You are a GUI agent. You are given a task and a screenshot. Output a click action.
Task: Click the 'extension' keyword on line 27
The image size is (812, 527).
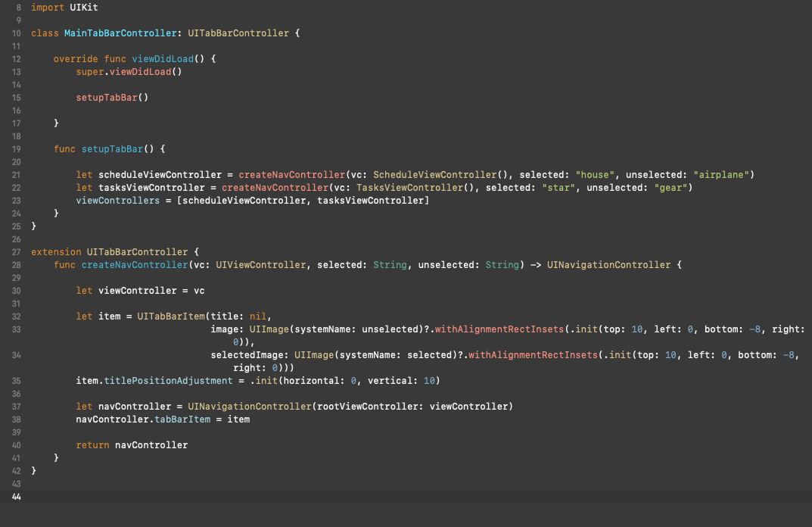pyautogui.click(x=56, y=252)
